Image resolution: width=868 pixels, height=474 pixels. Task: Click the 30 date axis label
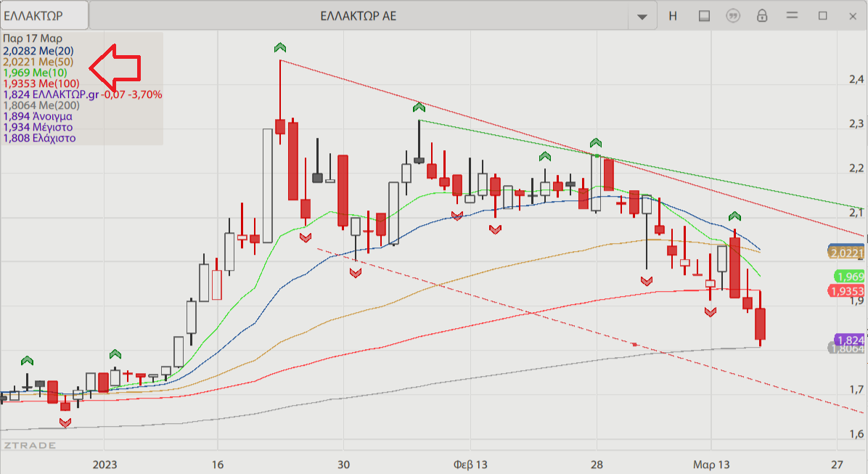click(x=343, y=465)
